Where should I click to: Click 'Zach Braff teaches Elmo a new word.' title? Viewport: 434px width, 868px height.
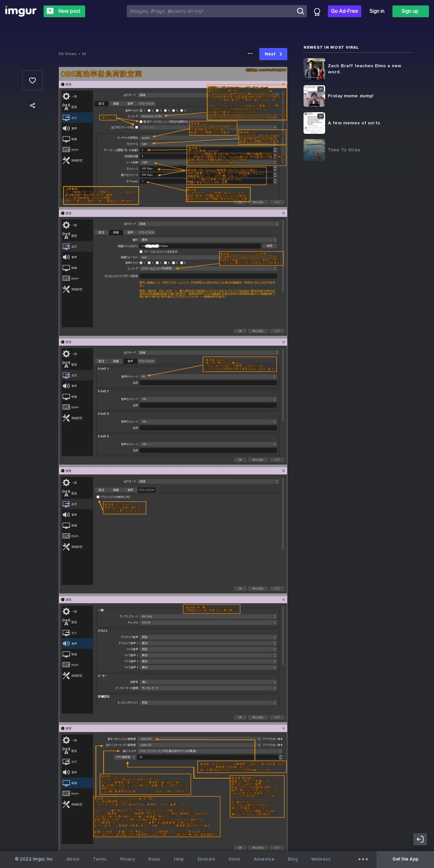point(364,69)
